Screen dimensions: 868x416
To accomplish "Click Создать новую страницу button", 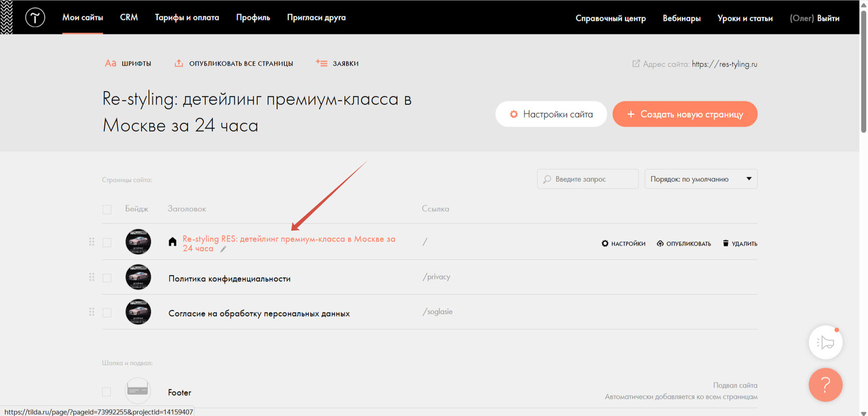I will [685, 114].
